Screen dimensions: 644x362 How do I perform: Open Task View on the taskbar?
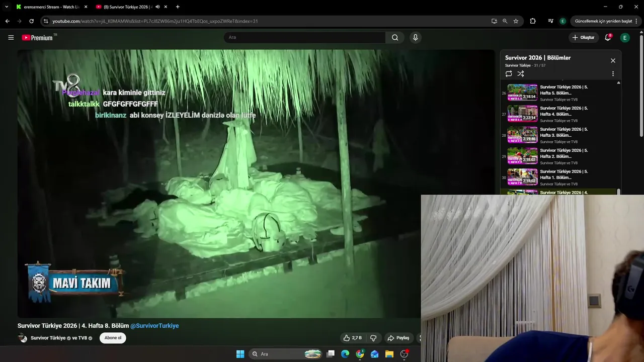(331, 354)
